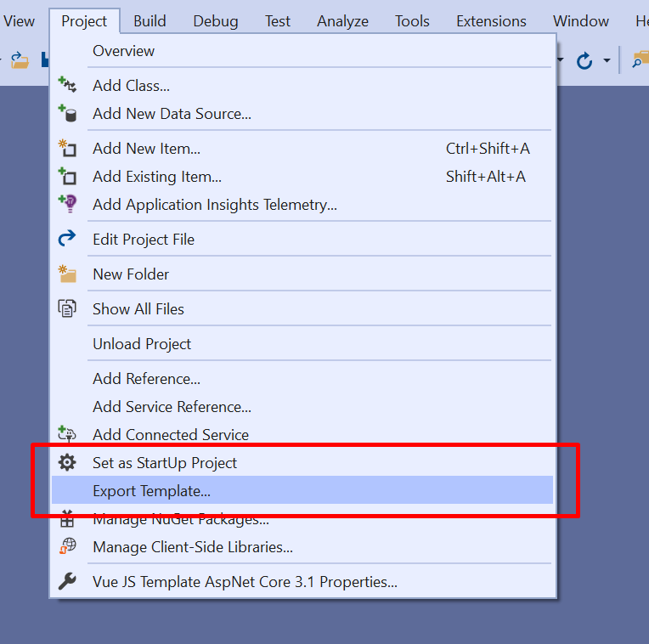Click the Add Connected Service icon
Screen dimensions: 649x644
click(67, 433)
